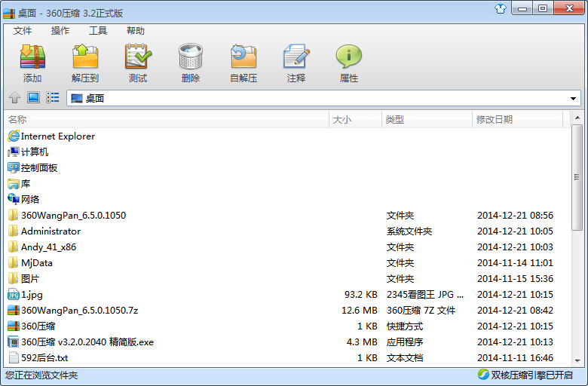Click the 属性 (Properties) info icon
The image size is (588, 386).
pyautogui.click(x=349, y=57)
